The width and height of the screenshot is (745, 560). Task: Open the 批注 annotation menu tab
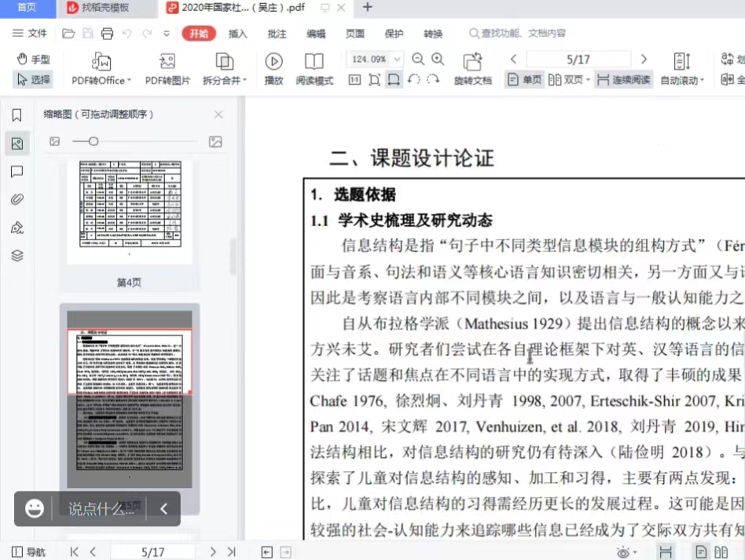coord(277,34)
